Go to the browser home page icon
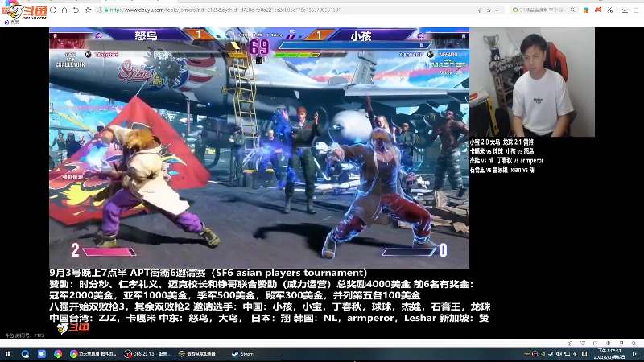 (x=64, y=10)
